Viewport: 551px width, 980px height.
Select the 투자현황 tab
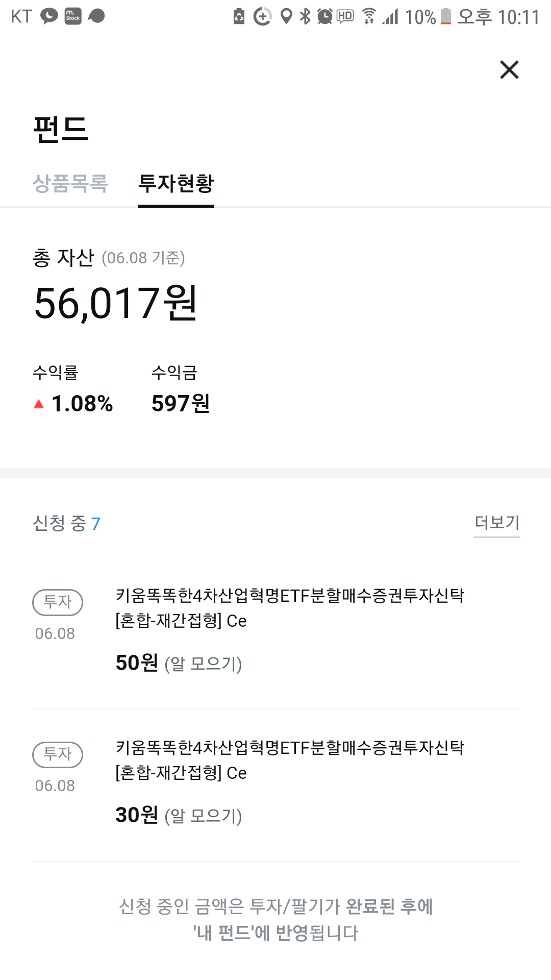tap(176, 183)
